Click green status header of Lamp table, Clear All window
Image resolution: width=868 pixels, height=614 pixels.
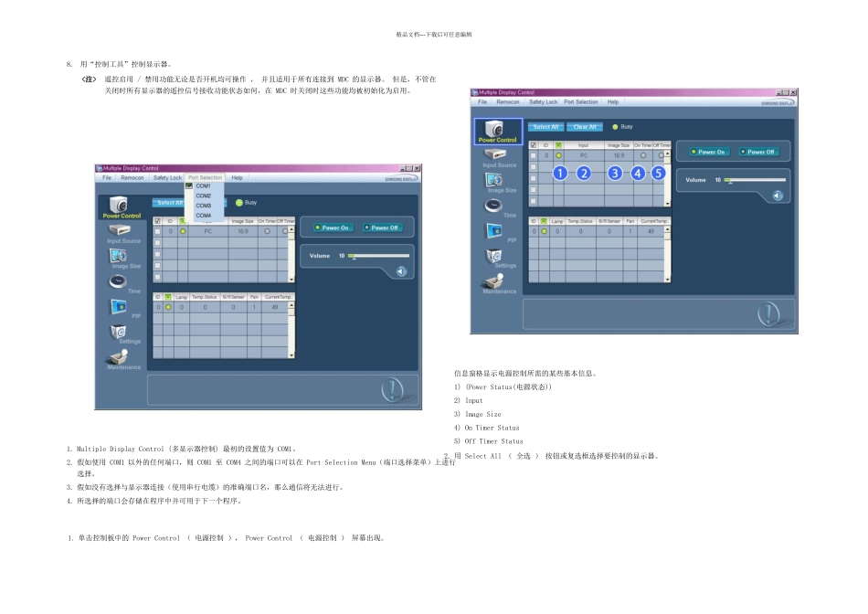tap(544, 221)
